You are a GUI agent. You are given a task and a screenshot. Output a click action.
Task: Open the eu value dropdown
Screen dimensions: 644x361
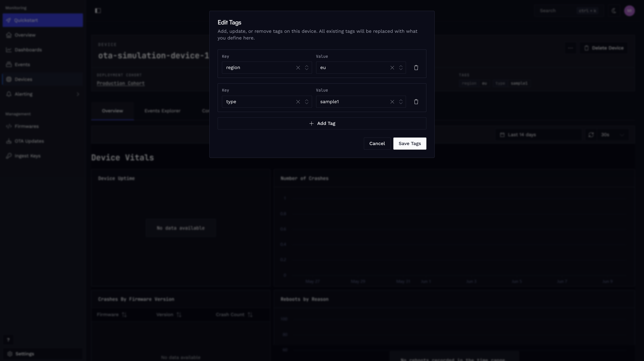pos(401,68)
